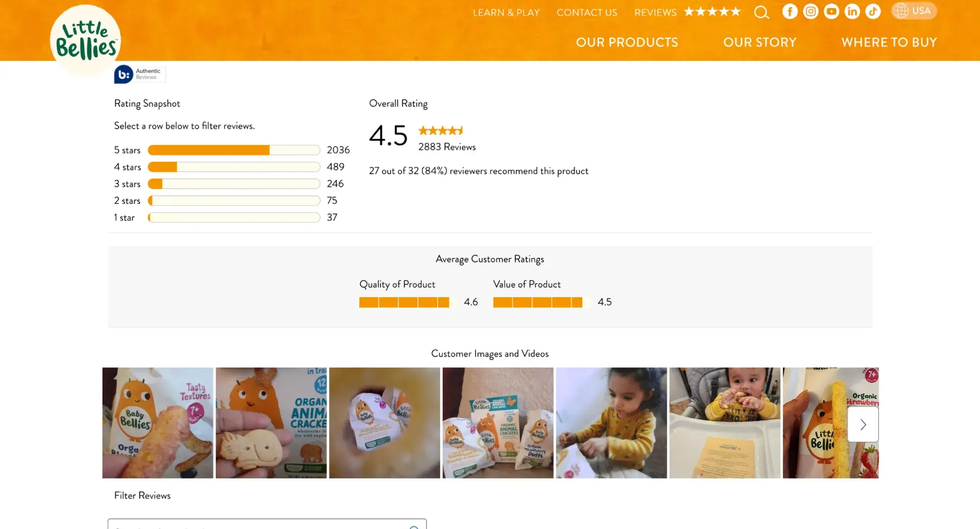Show next customer images with arrow

tap(863, 424)
